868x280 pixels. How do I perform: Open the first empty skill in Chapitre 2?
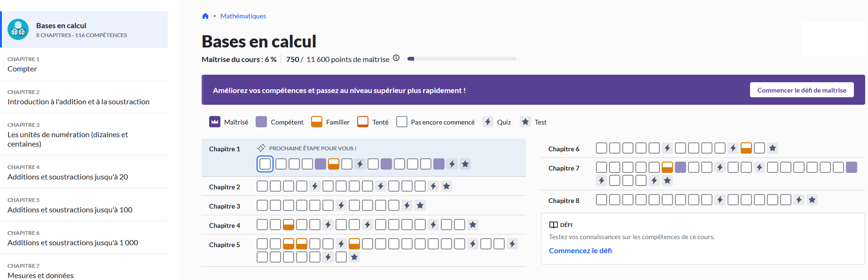click(x=262, y=186)
